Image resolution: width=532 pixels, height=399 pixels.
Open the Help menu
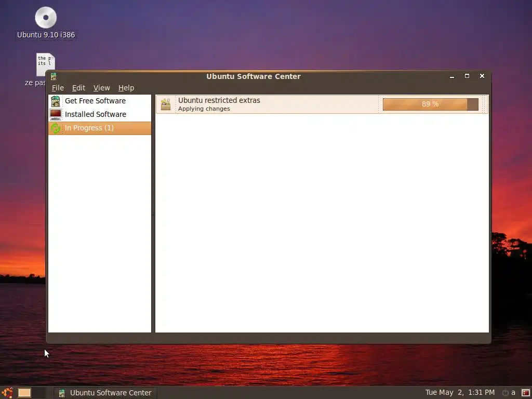pos(126,88)
